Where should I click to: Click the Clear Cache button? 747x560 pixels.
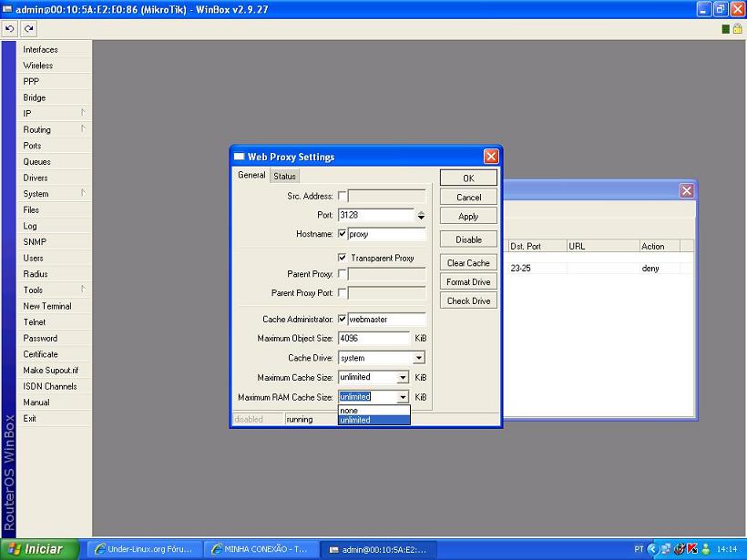(468, 263)
